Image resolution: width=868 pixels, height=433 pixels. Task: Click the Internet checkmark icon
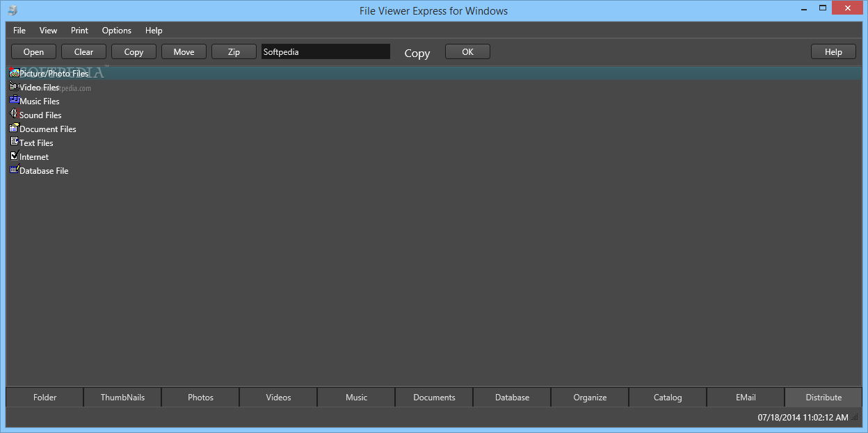14,156
